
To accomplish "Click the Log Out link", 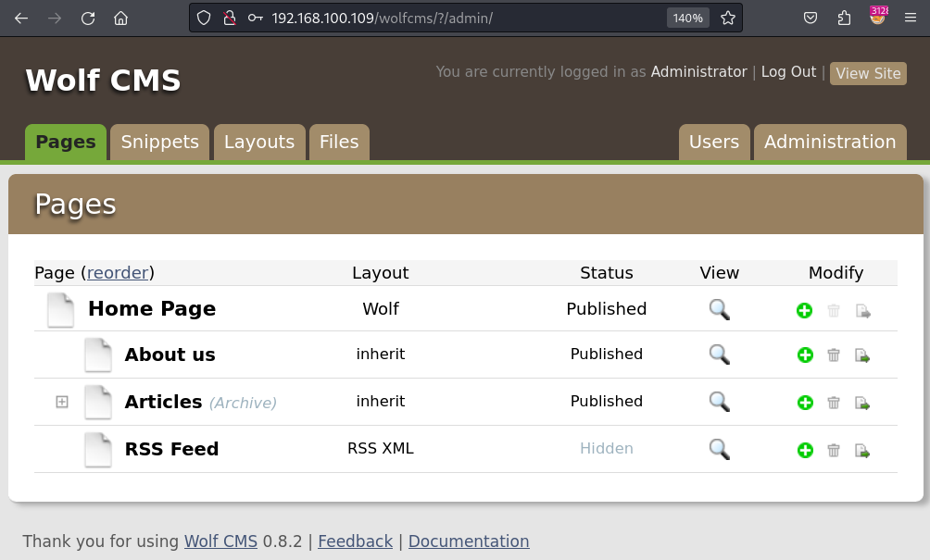I will [788, 72].
